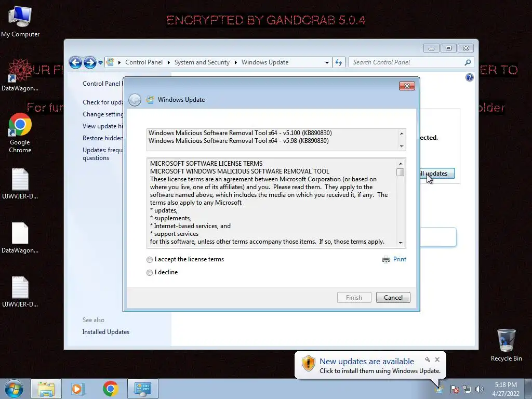Screen dimensions: 532x399
Task: Open the blue Help question mark icon
Action: click(470, 78)
